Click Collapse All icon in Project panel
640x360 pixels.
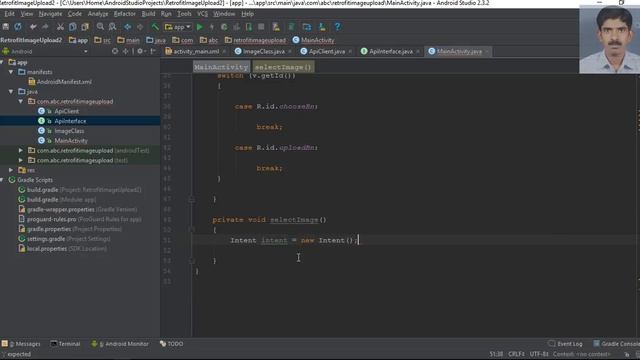[x=125, y=51]
